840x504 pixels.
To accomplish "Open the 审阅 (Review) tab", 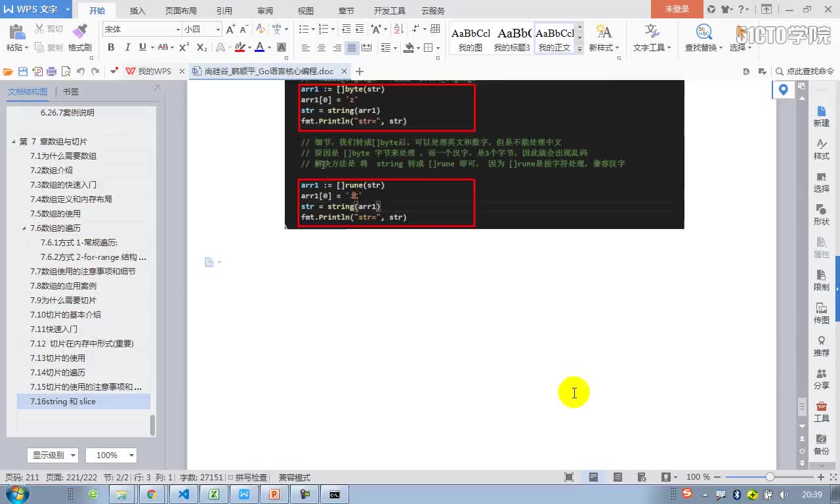I will 265,10.
